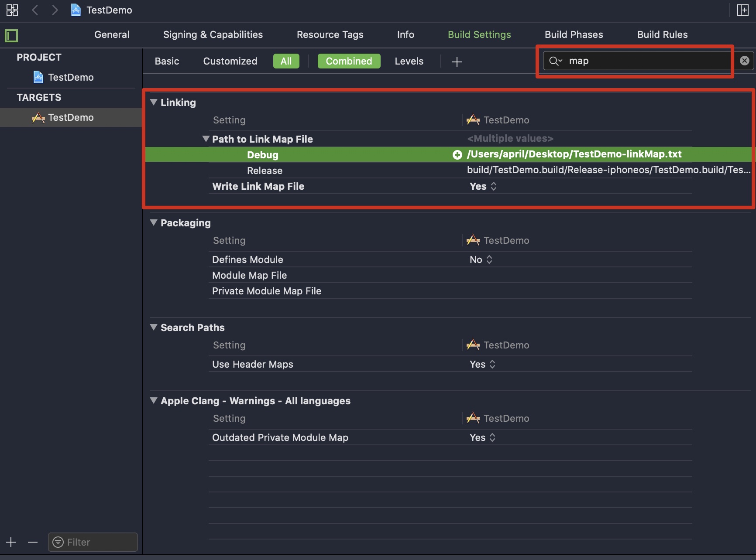Image resolution: width=756 pixels, height=560 pixels.
Task: Switch to the Levels view mode
Action: pyautogui.click(x=409, y=61)
